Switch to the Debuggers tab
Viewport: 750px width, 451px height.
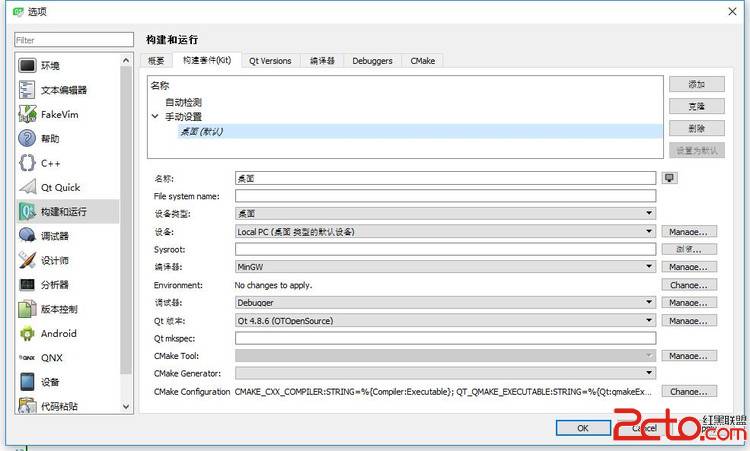(372, 61)
